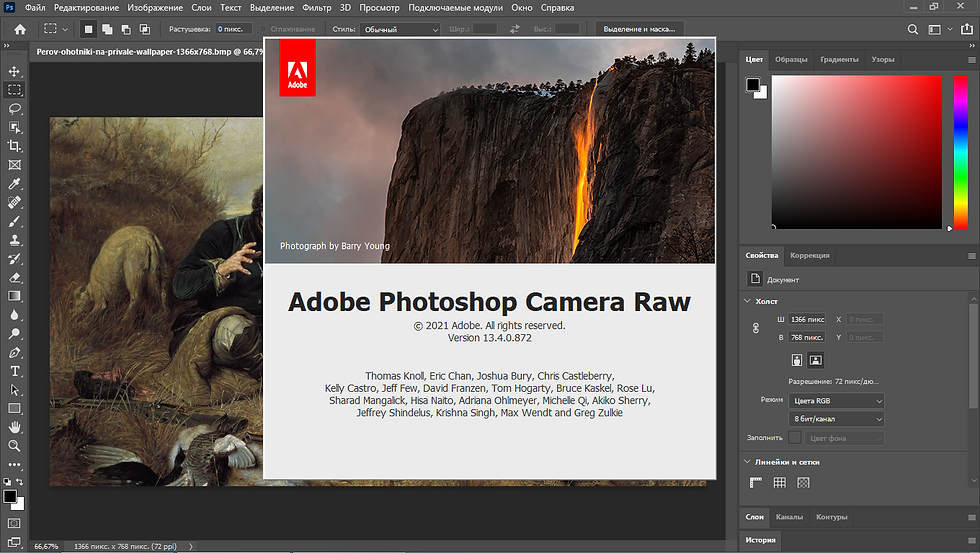Select the Hand tool

pyautogui.click(x=14, y=427)
